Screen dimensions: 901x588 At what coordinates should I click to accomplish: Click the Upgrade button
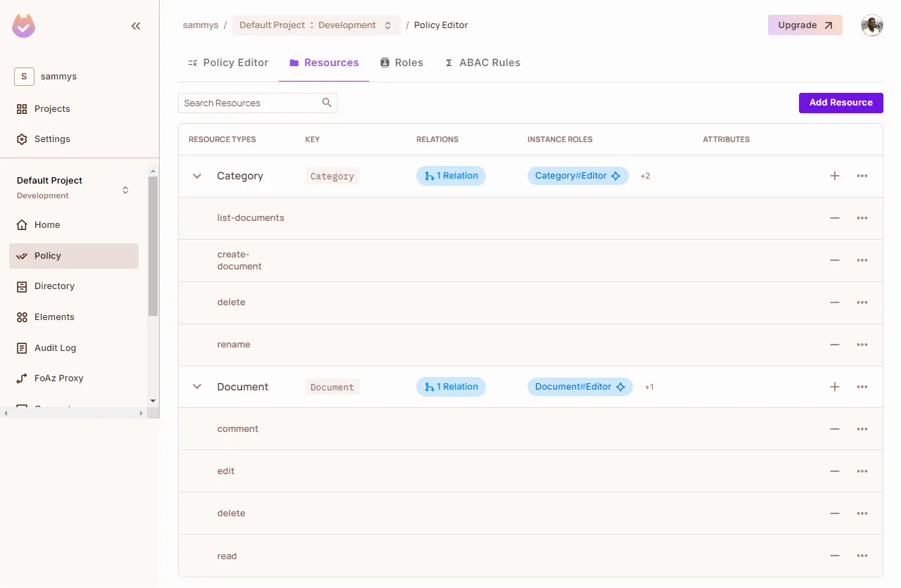[805, 25]
